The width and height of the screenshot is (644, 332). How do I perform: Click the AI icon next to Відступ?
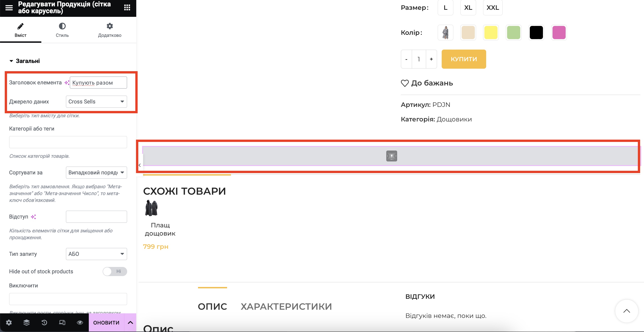pyautogui.click(x=34, y=217)
